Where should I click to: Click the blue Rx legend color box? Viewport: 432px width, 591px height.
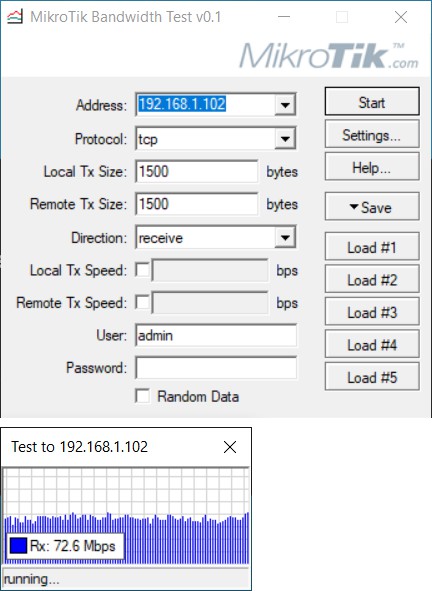[18, 545]
